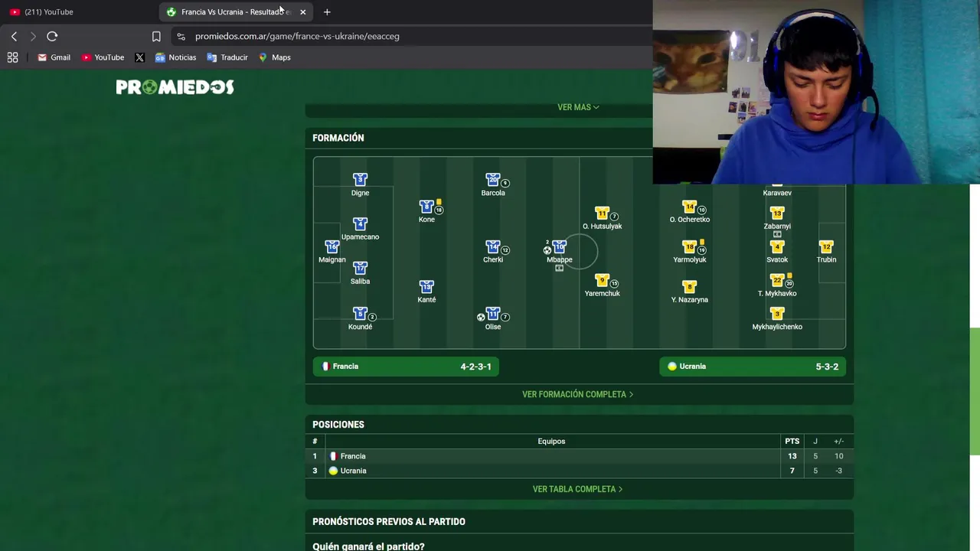The width and height of the screenshot is (980, 551).
Task: Select Yaremchuk's yellow jersey
Action: pyautogui.click(x=602, y=281)
